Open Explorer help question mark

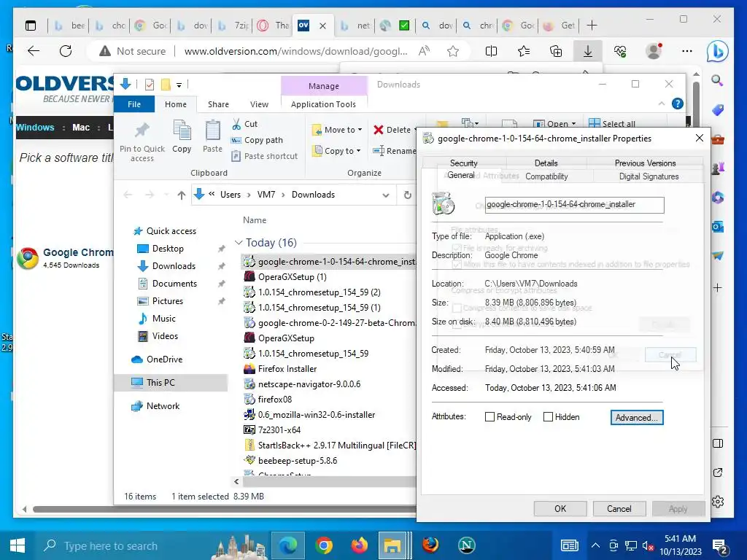677,104
